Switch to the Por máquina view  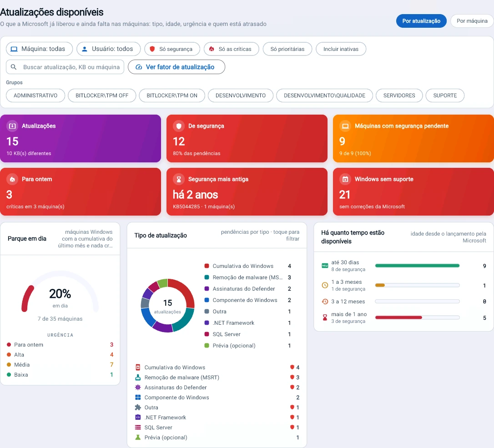click(x=472, y=21)
